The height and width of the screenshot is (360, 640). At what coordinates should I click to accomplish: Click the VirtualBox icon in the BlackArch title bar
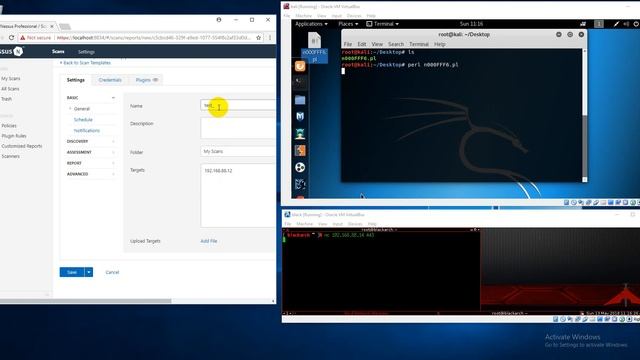[287, 215]
